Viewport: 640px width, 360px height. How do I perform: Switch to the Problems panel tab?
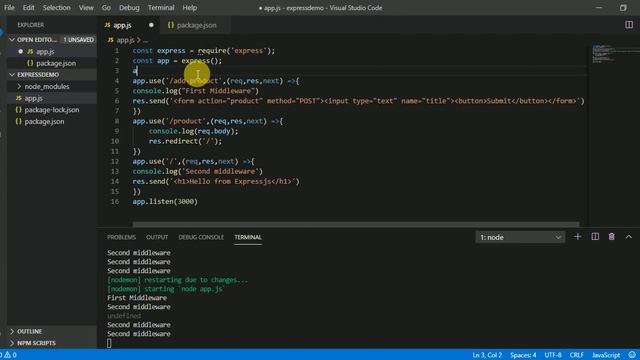[121, 237]
